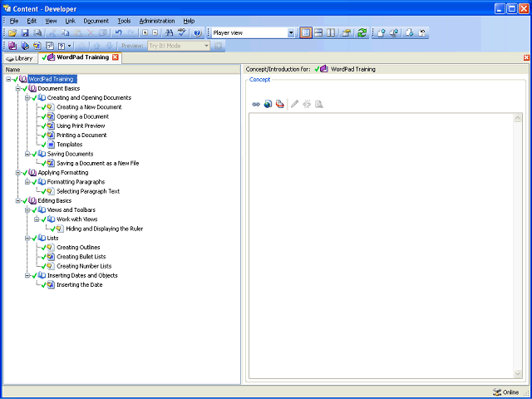
Task: Click the Check Out document icon
Action: (410, 33)
